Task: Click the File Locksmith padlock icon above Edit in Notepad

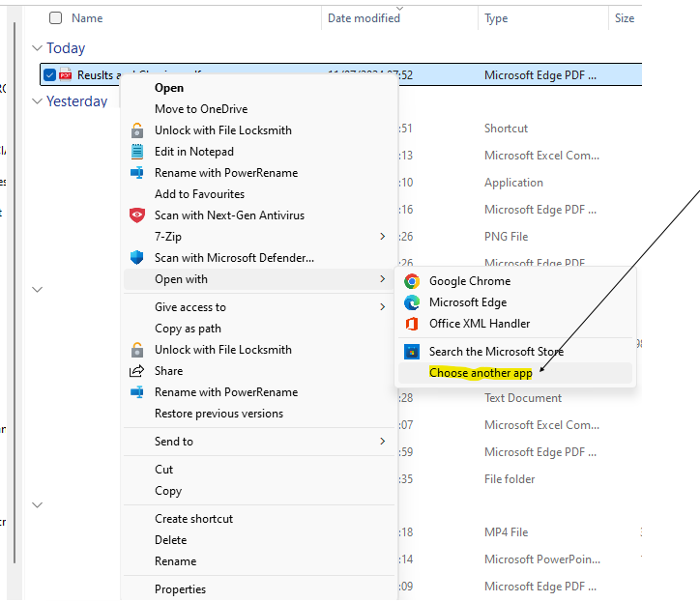Action: pos(137,130)
